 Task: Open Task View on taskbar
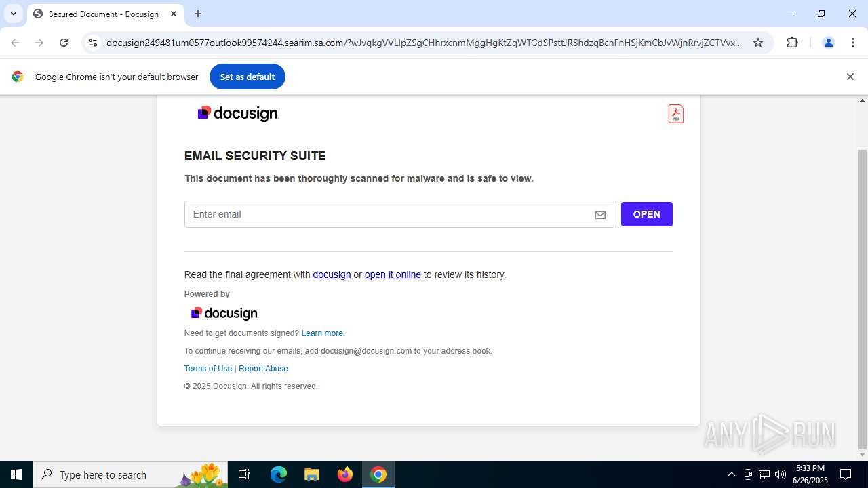(244, 474)
